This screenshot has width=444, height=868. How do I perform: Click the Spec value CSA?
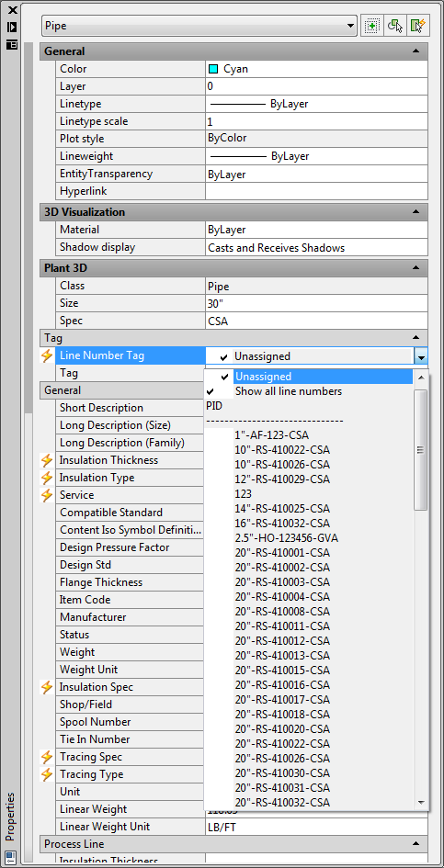click(316, 321)
